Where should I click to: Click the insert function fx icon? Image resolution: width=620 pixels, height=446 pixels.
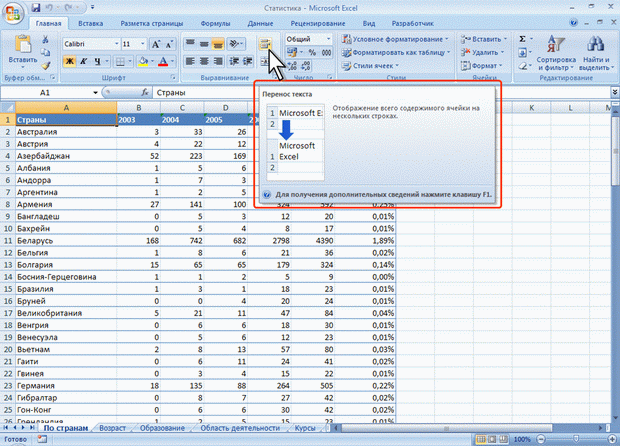point(145,93)
